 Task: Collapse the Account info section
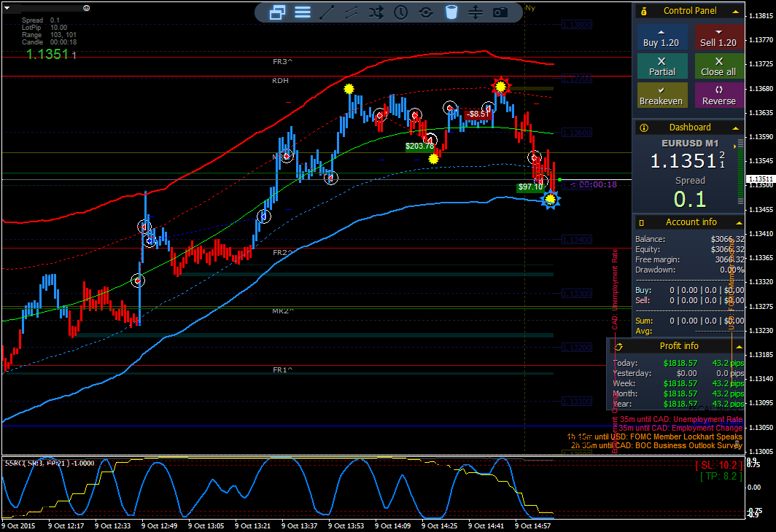[739, 224]
